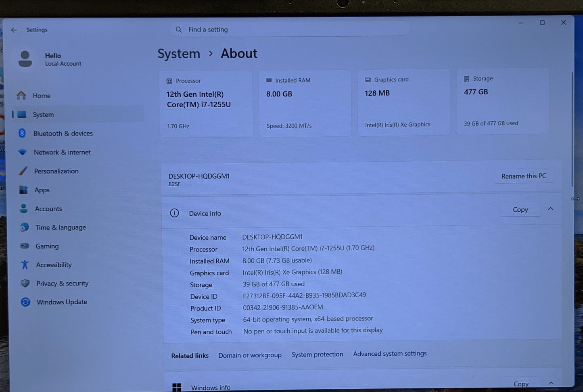Copy the Windows info details
The width and height of the screenshot is (583, 392).
click(x=521, y=384)
